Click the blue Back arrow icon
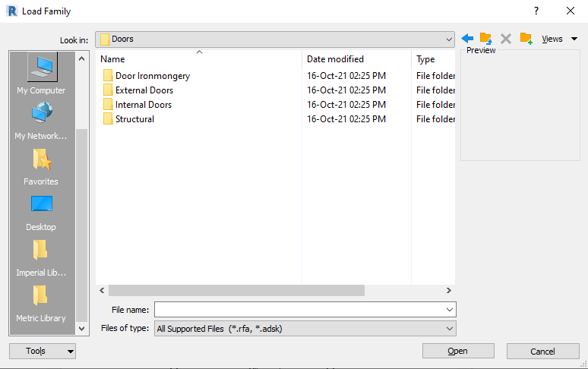Screen dimensions: 588x369 [467, 38]
